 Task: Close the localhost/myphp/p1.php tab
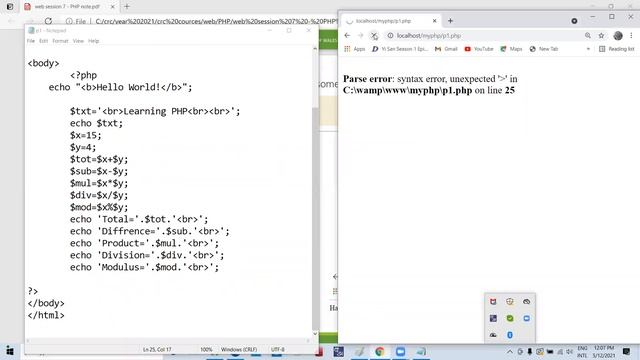434,21
